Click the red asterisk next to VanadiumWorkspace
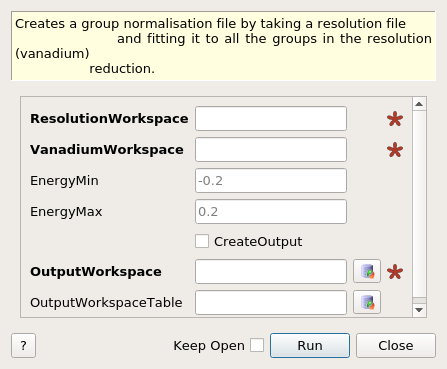 [395, 150]
